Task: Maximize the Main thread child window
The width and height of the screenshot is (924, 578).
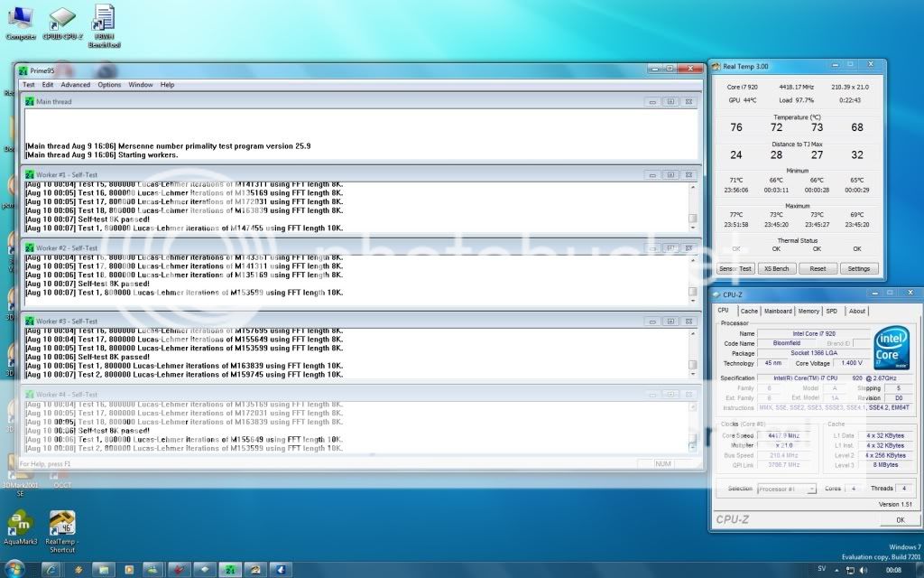Action: [670, 102]
